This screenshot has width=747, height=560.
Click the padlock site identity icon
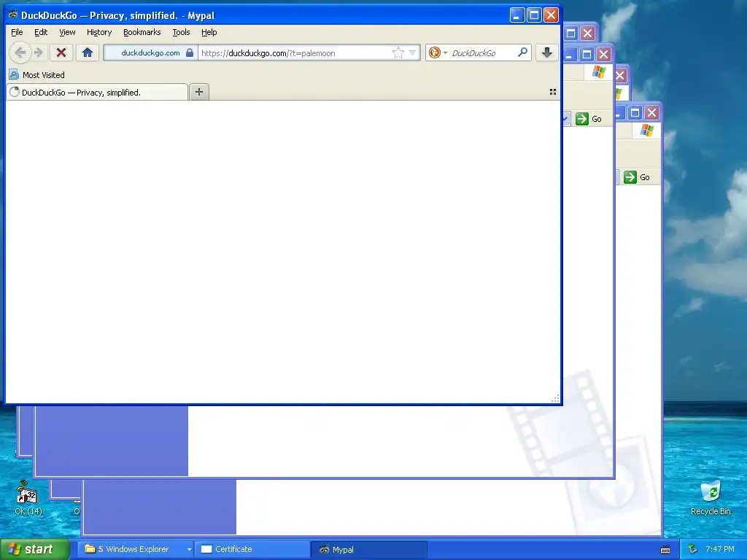(x=190, y=52)
